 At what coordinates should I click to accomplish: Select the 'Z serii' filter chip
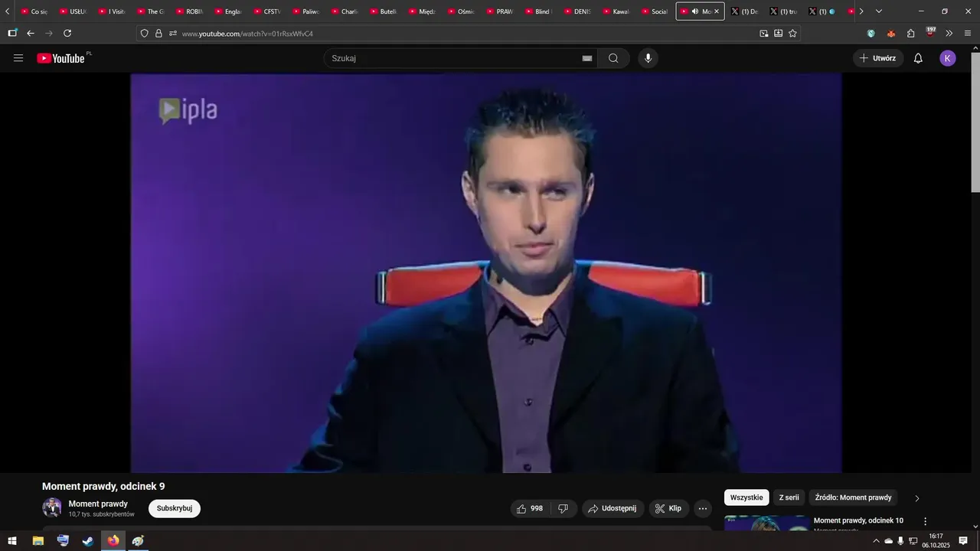click(x=789, y=497)
